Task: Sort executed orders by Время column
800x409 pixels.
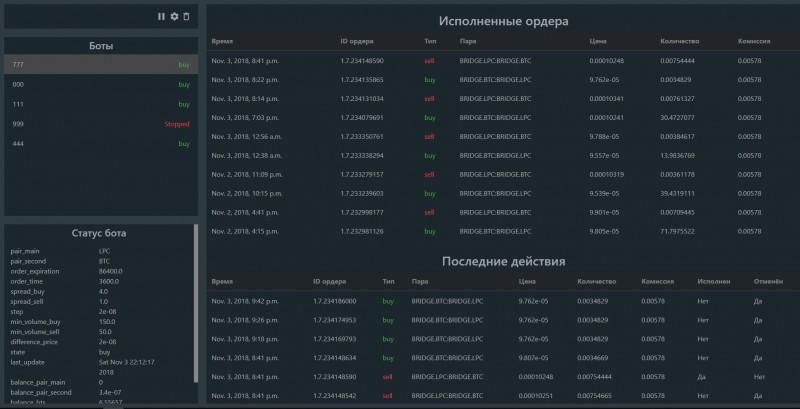Action: tap(221, 42)
